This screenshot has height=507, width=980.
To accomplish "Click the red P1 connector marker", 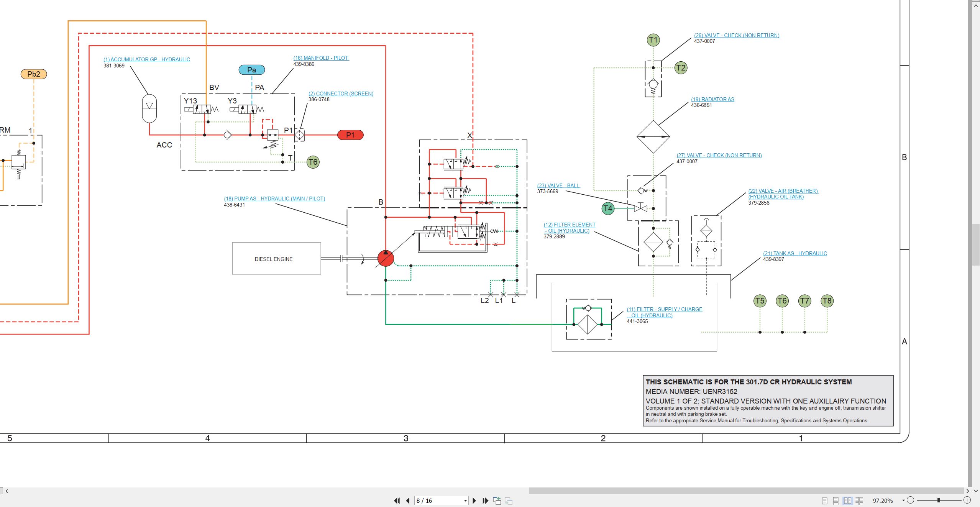I will pyautogui.click(x=350, y=135).
